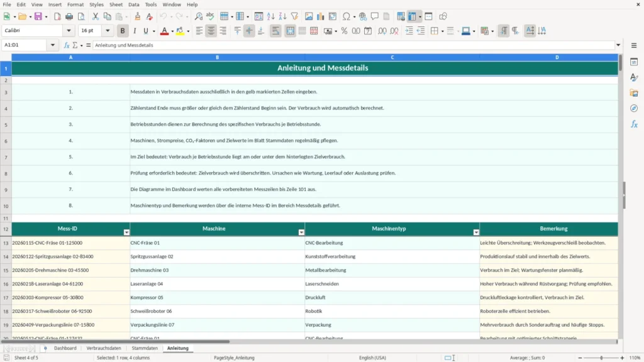
Task: Open the font size dropdown
Action: (108, 30)
